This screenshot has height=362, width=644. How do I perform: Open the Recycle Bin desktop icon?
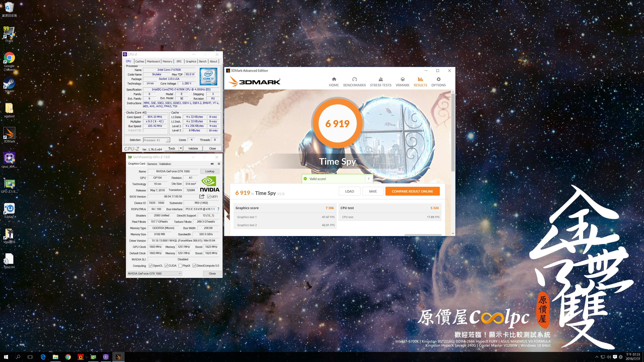tap(9, 9)
